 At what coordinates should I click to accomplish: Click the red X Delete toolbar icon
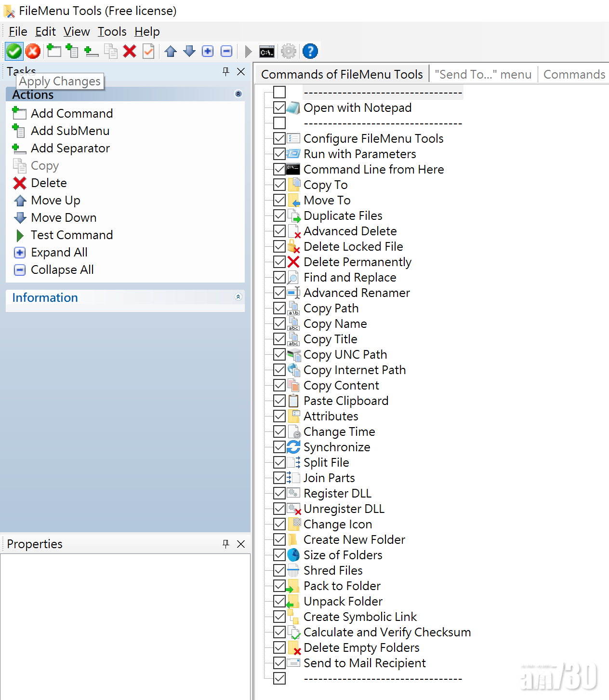click(130, 51)
